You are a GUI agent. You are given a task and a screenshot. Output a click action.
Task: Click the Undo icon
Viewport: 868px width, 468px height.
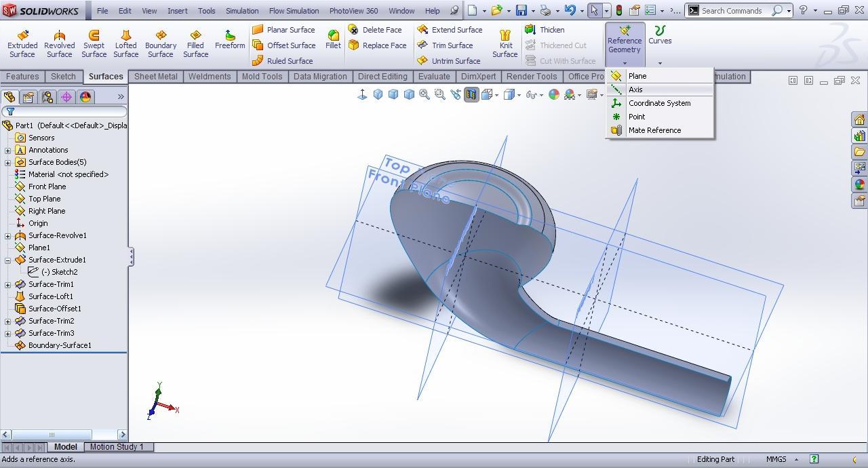(x=570, y=10)
